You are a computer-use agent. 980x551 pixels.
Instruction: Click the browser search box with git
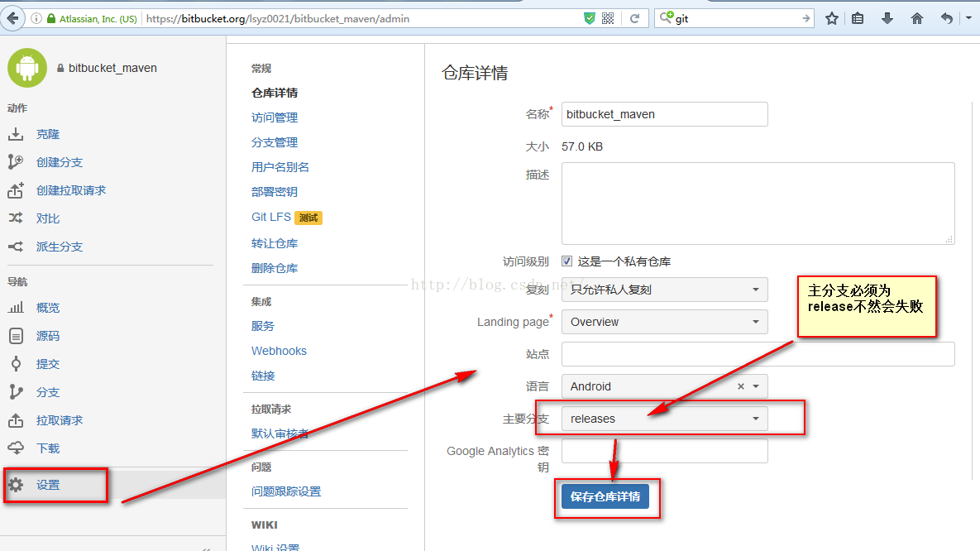coord(734,19)
